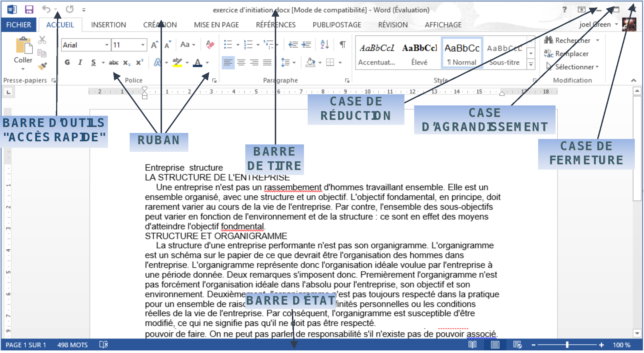
Task: Open the font size 11 dropdown
Action: [x=143, y=45]
